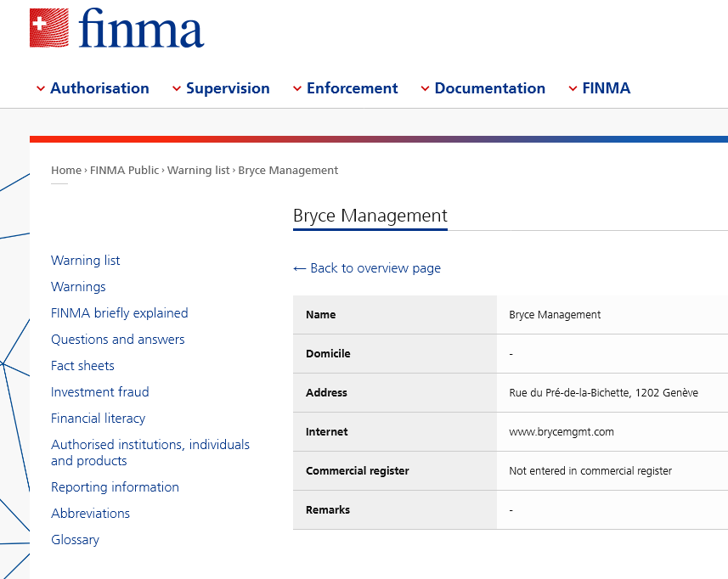The width and height of the screenshot is (728, 579).
Task: Open Warning list in sidebar
Action: pyautogui.click(x=86, y=261)
